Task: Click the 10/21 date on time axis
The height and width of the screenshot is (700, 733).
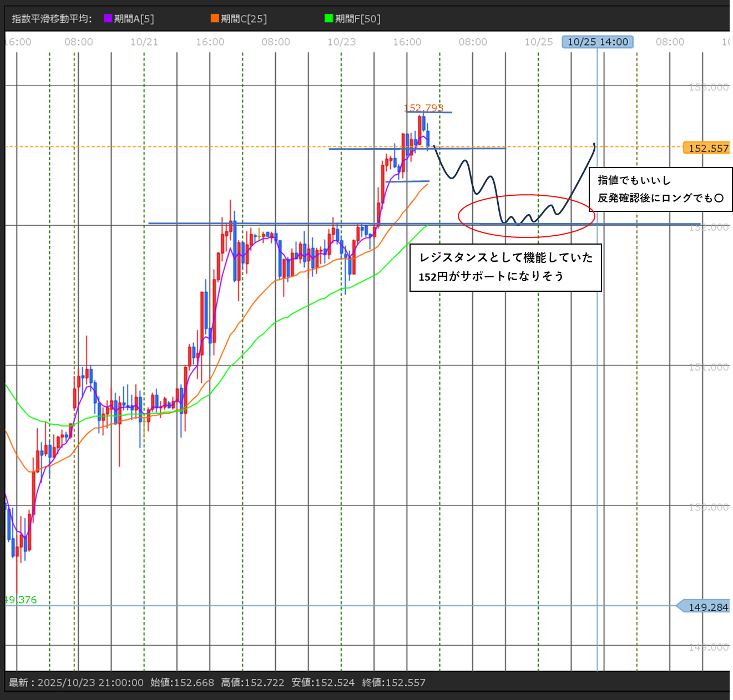Action: 144,42
